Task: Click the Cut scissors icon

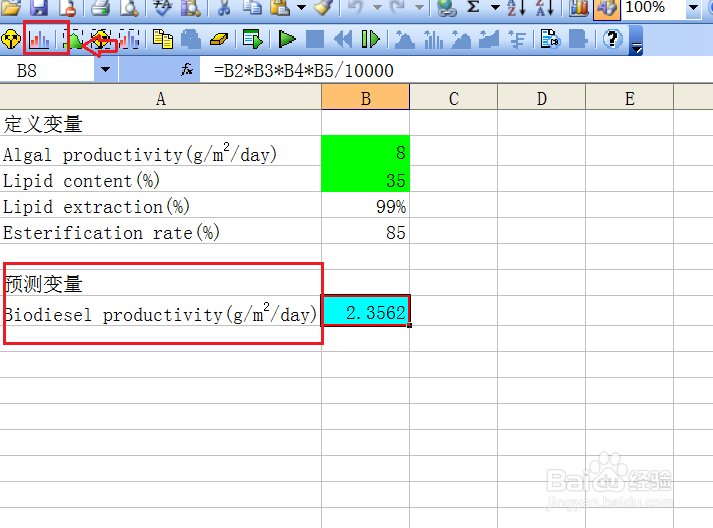Action: (x=223, y=7)
